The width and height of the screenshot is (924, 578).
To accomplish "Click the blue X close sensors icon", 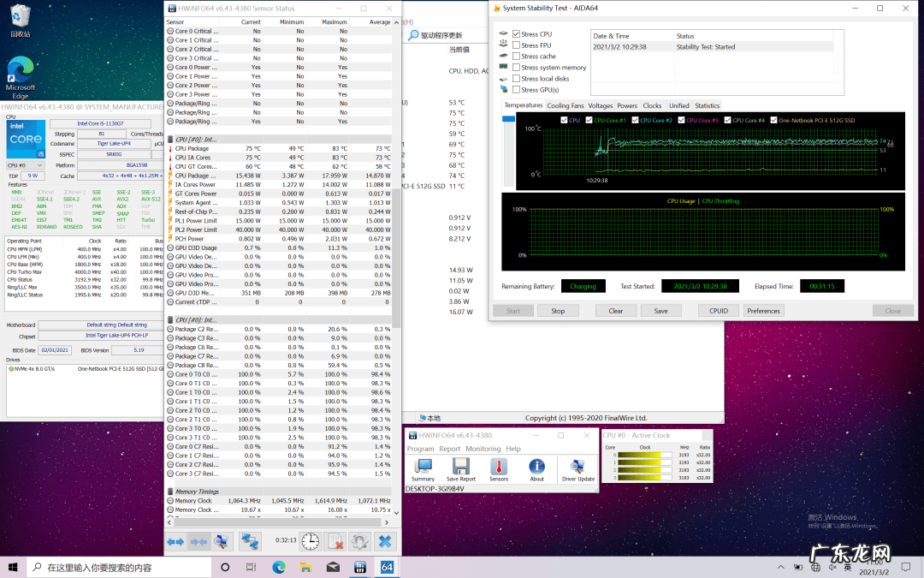I will (x=385, y=541).
